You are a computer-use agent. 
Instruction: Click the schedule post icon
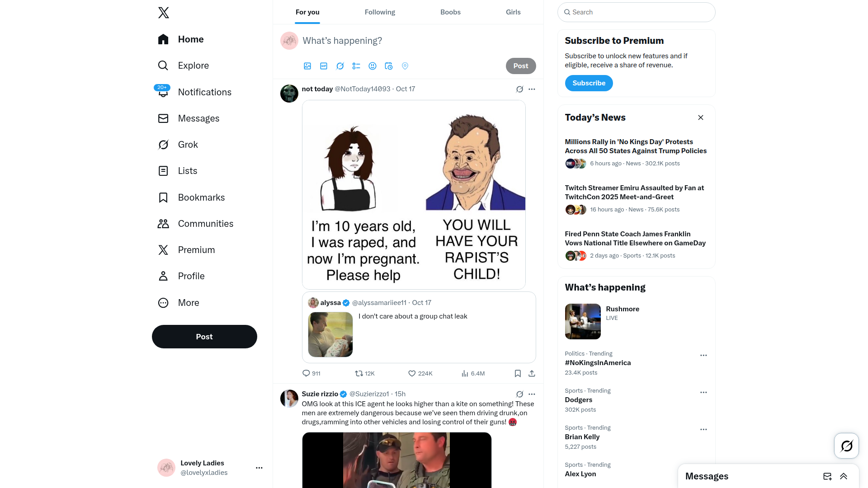pos(389,66)
